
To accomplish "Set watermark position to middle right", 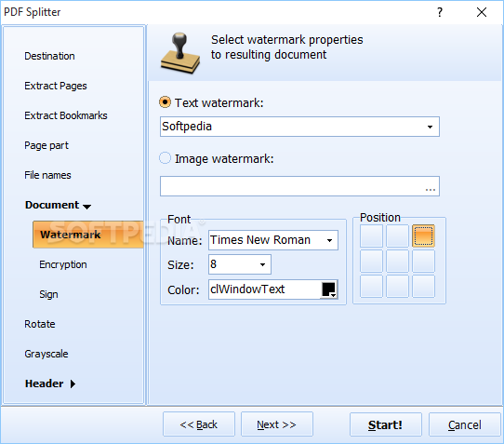I will (x=424, y=261).
